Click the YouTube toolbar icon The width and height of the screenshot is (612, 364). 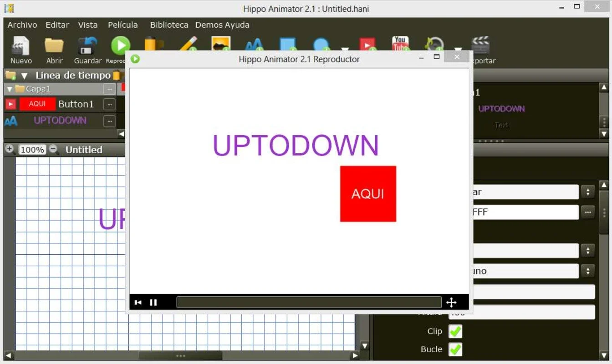pos(400,44)
